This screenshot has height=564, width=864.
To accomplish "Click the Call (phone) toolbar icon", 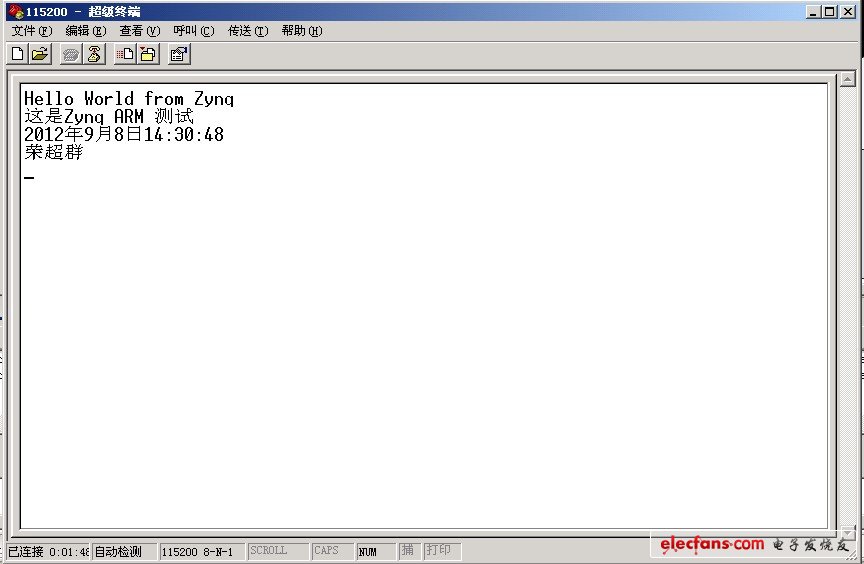I will click(x=70, y=54).
